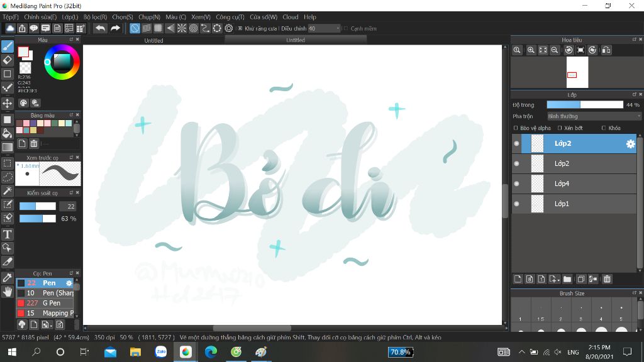Select the Text tool
Image resolution: width=644 pixels, height=362 pixels.
point(8,234)
